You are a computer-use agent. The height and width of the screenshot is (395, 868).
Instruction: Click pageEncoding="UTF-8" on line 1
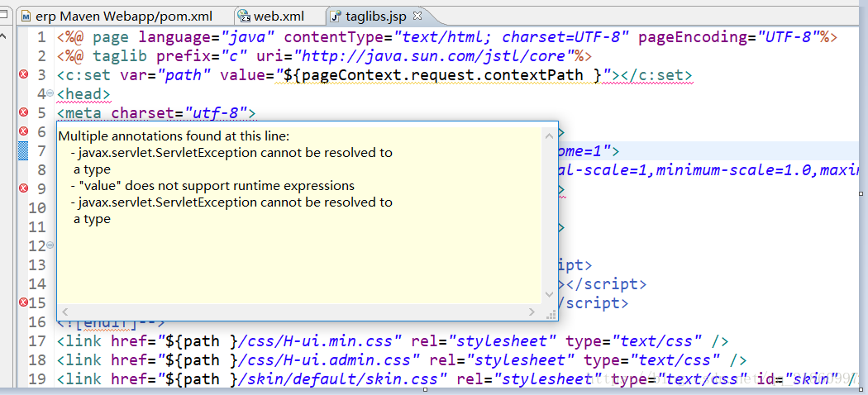[x=729, y=37]
